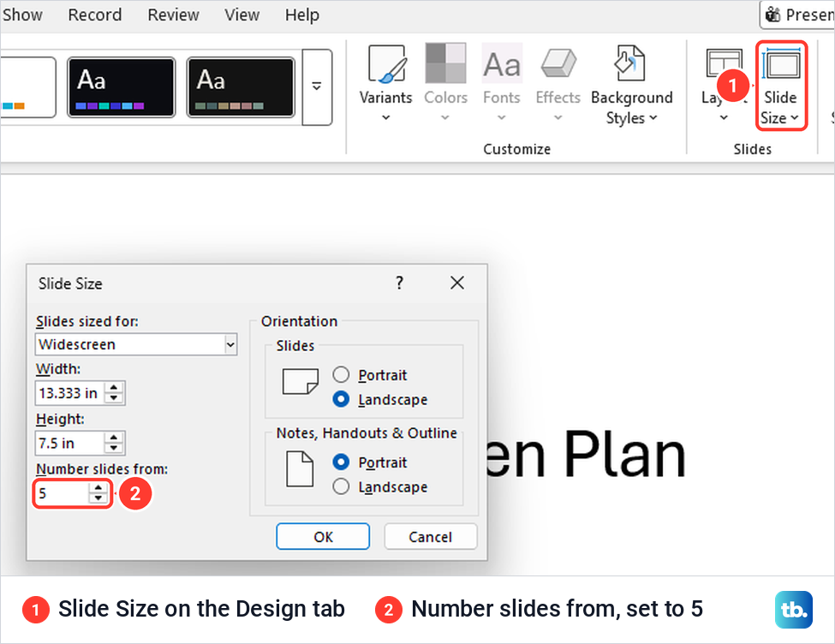The height and width of the screenshot is (644, 835).
Task: Decrease the Width spinner value
Action: pos(113,398)
